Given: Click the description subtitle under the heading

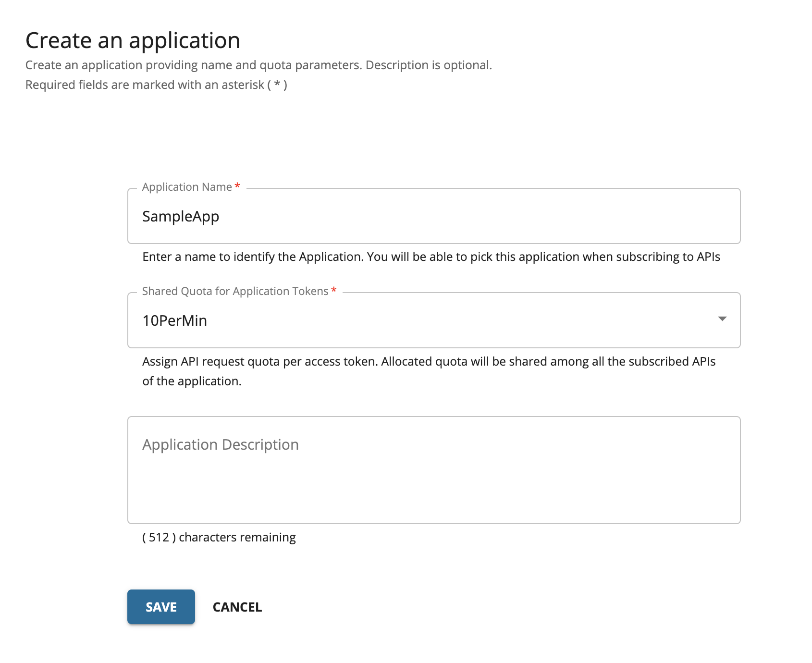Looking at the screenshot, I should [x=259, y=65].
